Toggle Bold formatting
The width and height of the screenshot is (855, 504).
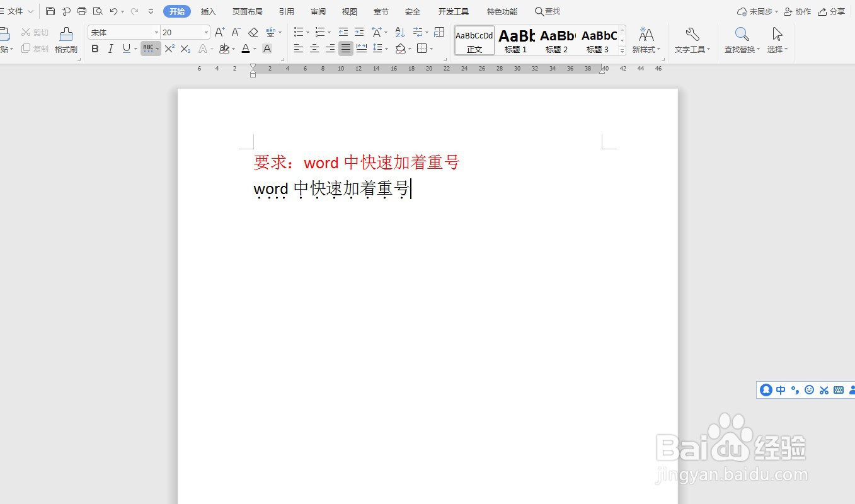click(95, 49)
